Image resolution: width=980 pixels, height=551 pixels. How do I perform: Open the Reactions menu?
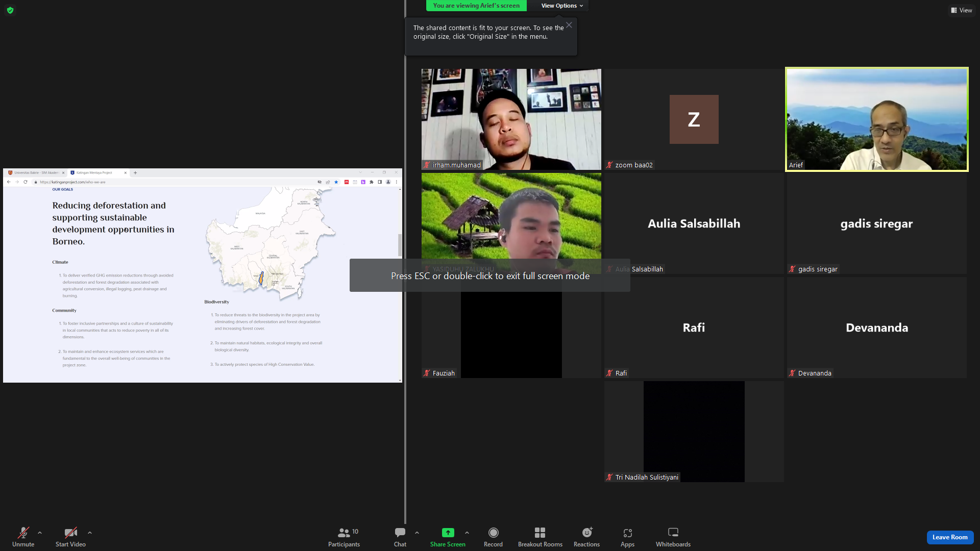[x=587, y=537]
